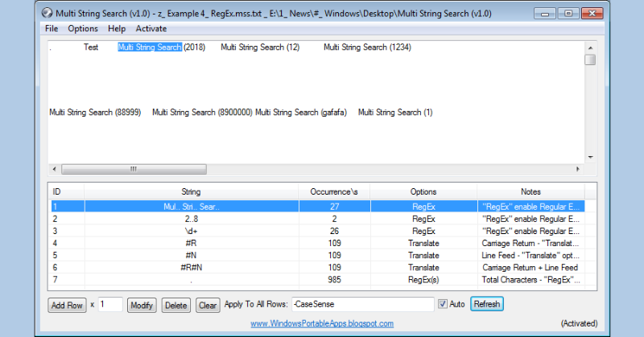644x337 pixels.
Task: Click occurrence value 985 in row 7
Action: point(334,280)
